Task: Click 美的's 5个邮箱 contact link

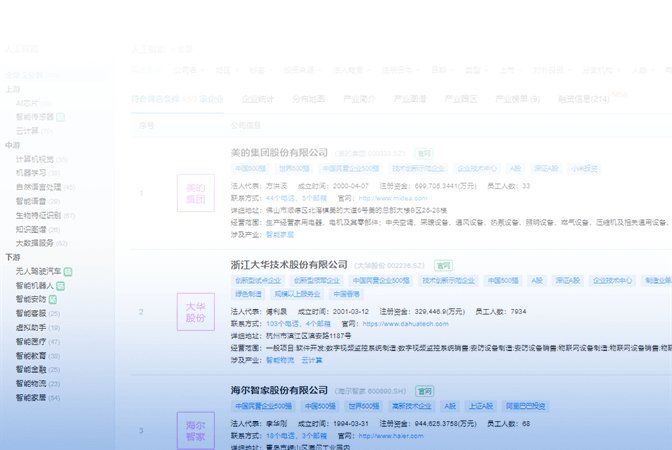Action: tap(314, 198)
